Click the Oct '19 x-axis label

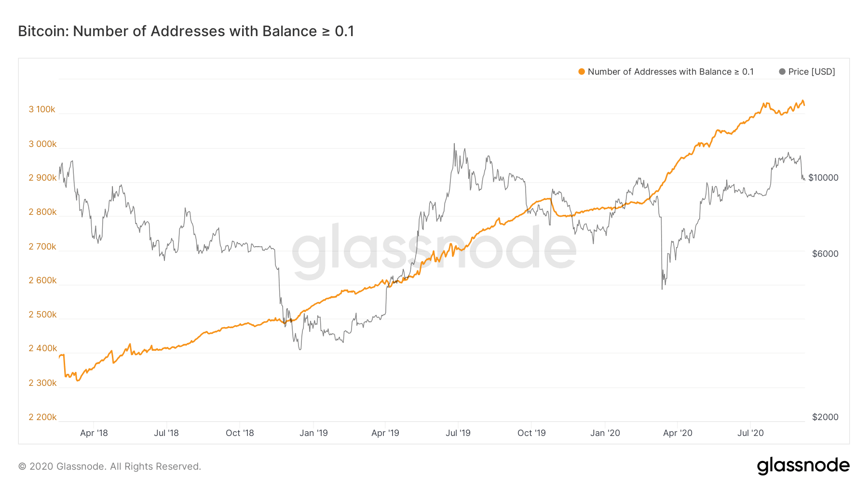[531, 433]
